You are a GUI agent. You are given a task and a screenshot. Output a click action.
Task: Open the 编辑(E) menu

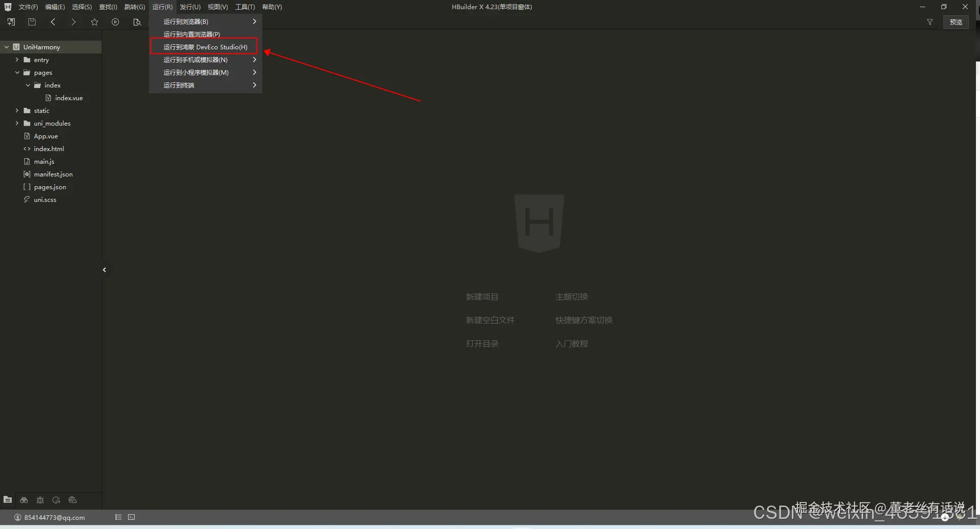pos(55,7)
